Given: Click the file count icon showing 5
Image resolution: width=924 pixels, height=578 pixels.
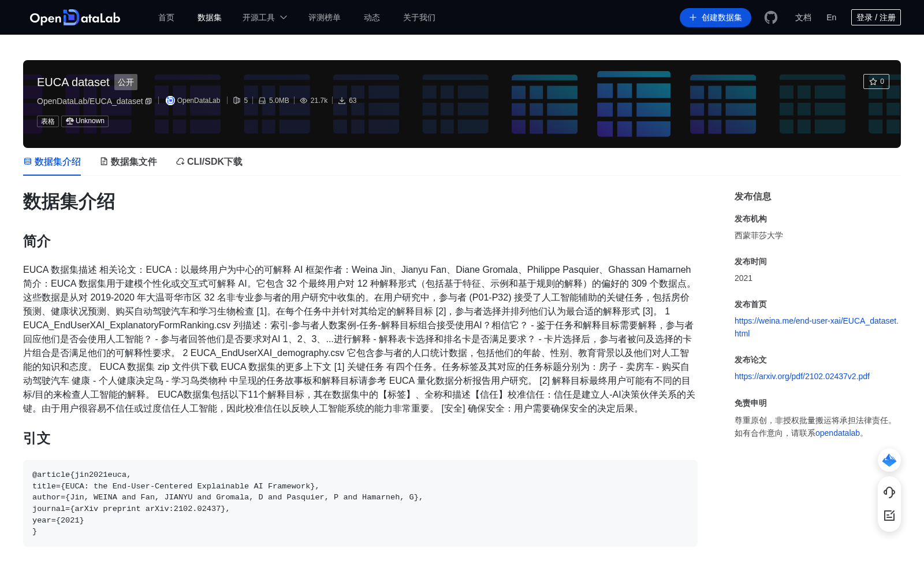Looking at the screenshot, I should coord(237,101).
